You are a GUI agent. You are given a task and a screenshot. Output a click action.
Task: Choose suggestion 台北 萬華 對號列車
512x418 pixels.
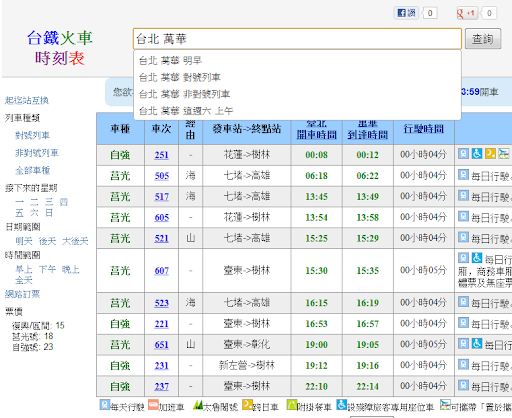(297, 77)
